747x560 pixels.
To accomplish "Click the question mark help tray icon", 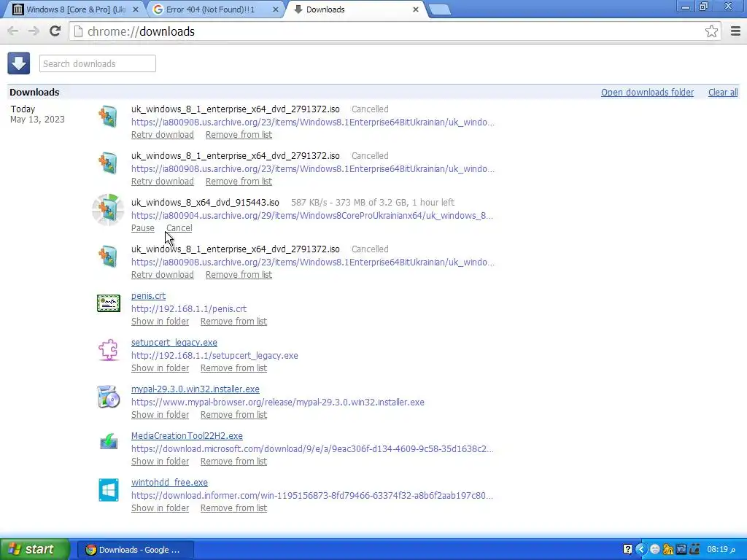I will (627, 550).
